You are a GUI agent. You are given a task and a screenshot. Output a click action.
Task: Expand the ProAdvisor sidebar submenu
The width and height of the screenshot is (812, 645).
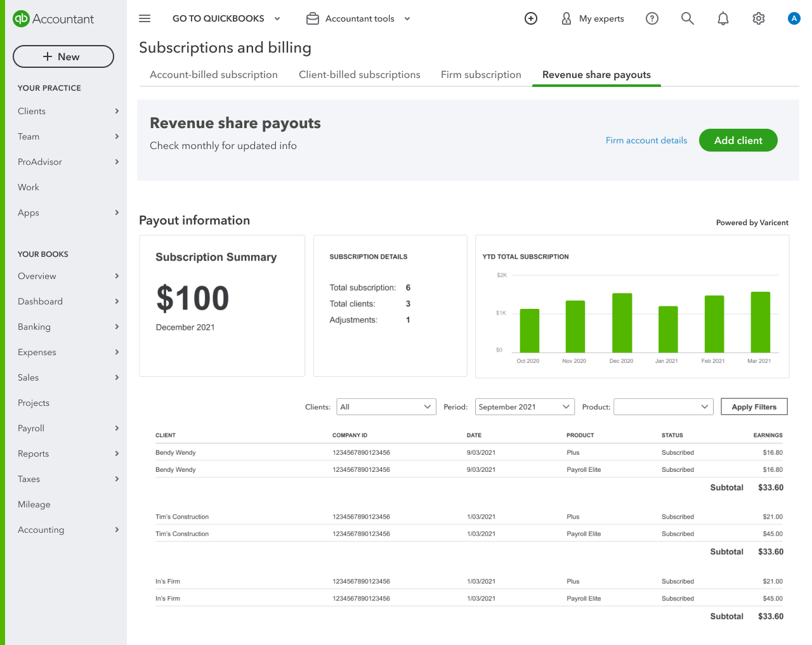point(117,162)
